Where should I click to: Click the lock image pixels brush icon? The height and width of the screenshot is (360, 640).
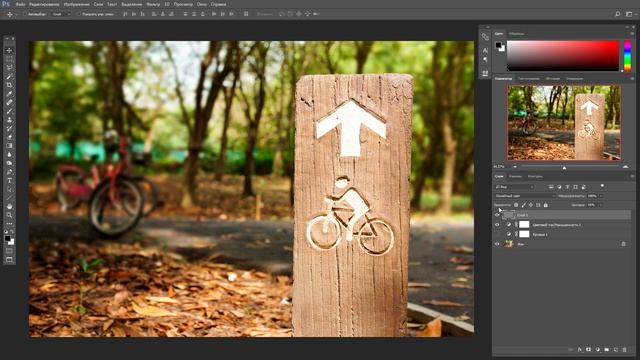[x=524, y=205]
